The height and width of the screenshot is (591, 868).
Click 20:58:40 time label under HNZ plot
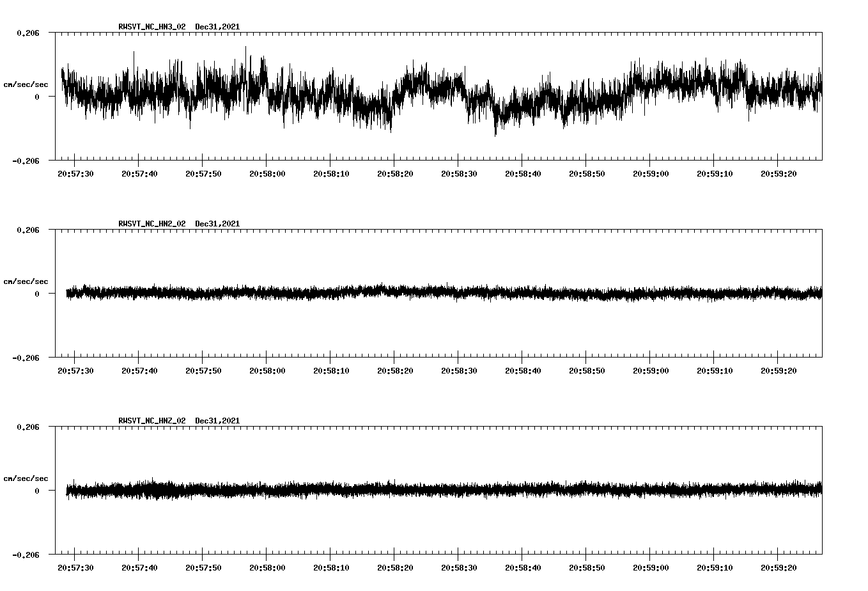pos(523,567)
